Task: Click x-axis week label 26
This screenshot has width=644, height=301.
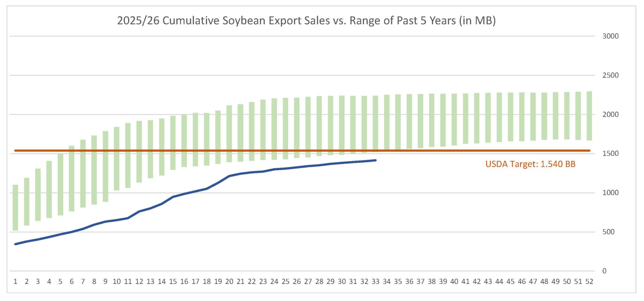Action: (297, 282)
